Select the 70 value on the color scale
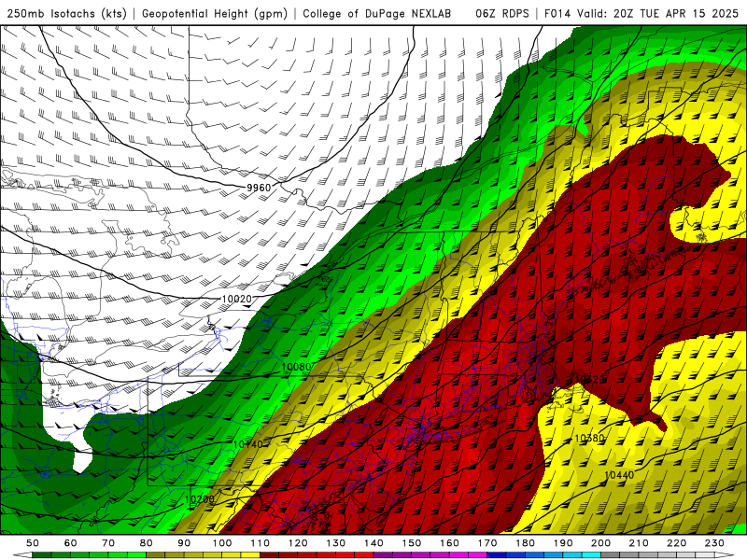The image size is (747, 560). tap(108, 543)
